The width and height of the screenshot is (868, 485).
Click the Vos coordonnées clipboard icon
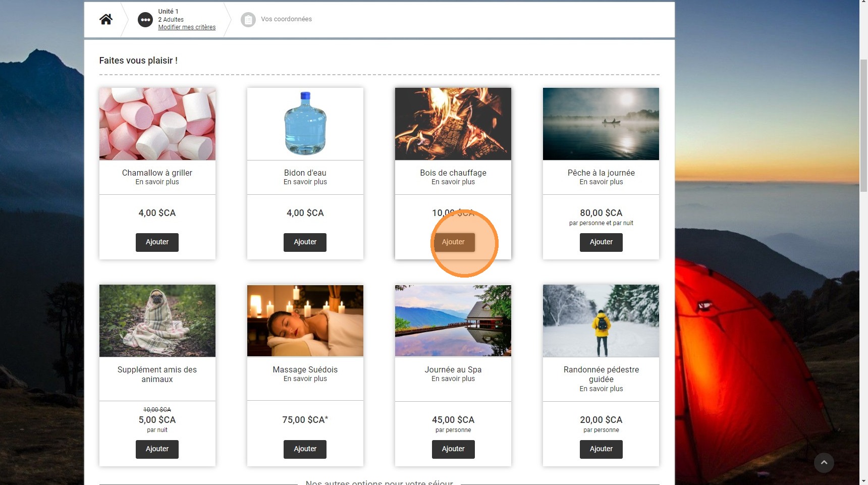pyautogui.click(x=248, y=20)
